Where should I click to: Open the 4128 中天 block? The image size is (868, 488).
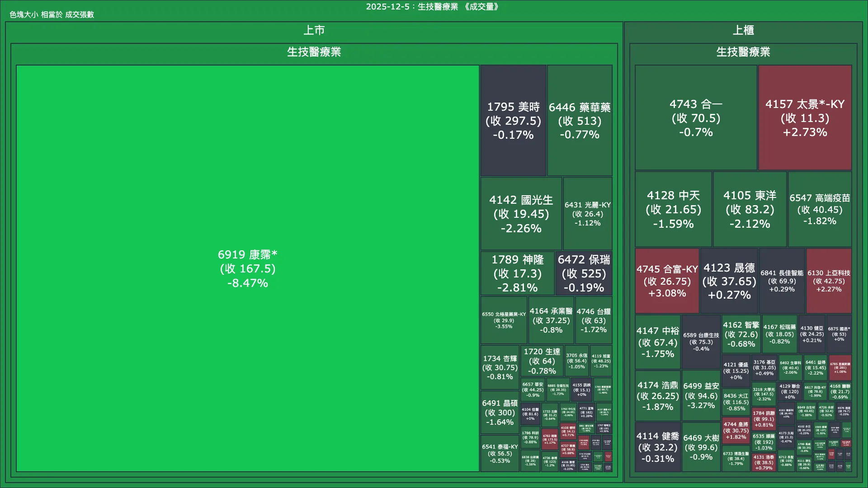pos(673,209)
